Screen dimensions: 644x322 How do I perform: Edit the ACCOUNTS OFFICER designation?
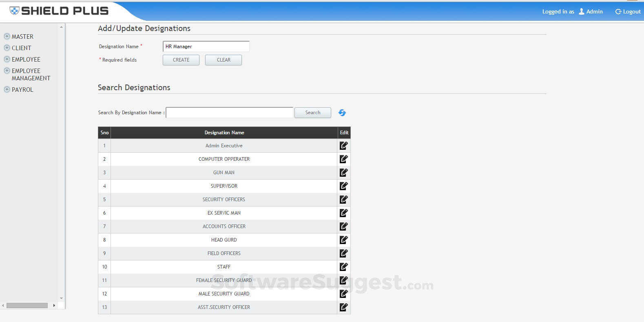tap(344, 226)
